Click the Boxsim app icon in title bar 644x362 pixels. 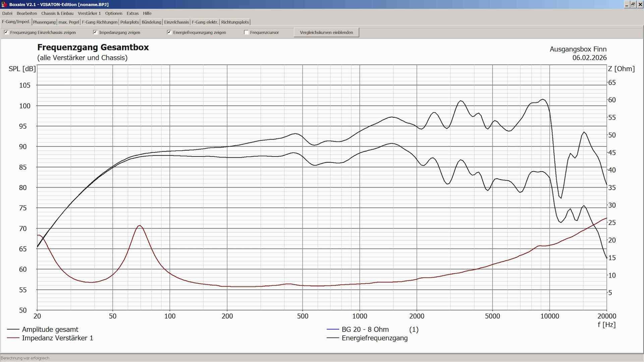(4, 4)
